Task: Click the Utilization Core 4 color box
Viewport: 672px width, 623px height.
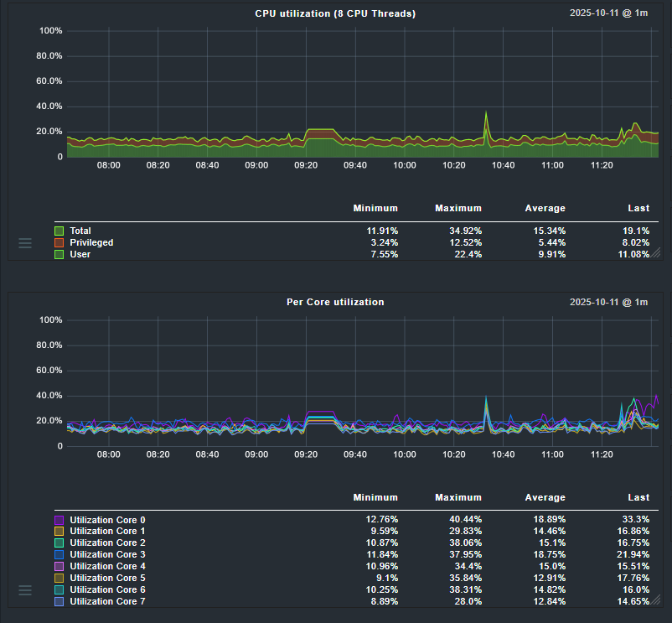Action: 59,567
